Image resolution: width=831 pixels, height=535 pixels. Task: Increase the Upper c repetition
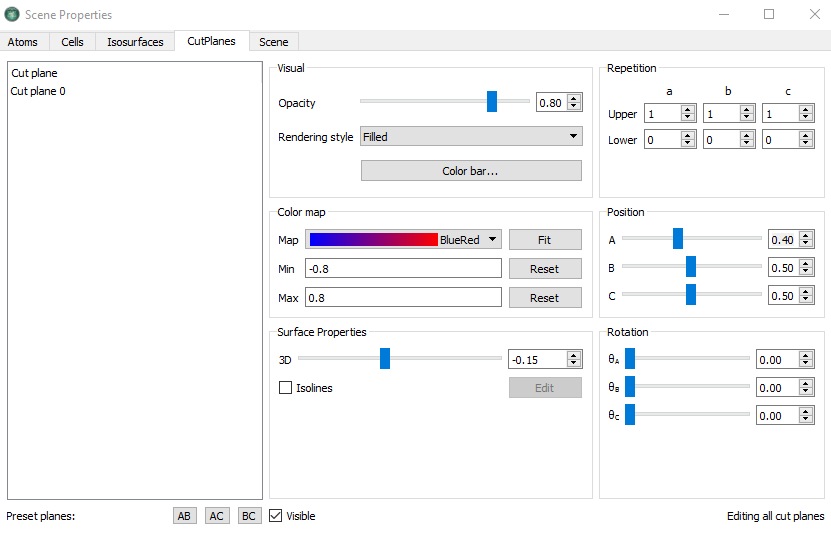(x=806, y=109)
